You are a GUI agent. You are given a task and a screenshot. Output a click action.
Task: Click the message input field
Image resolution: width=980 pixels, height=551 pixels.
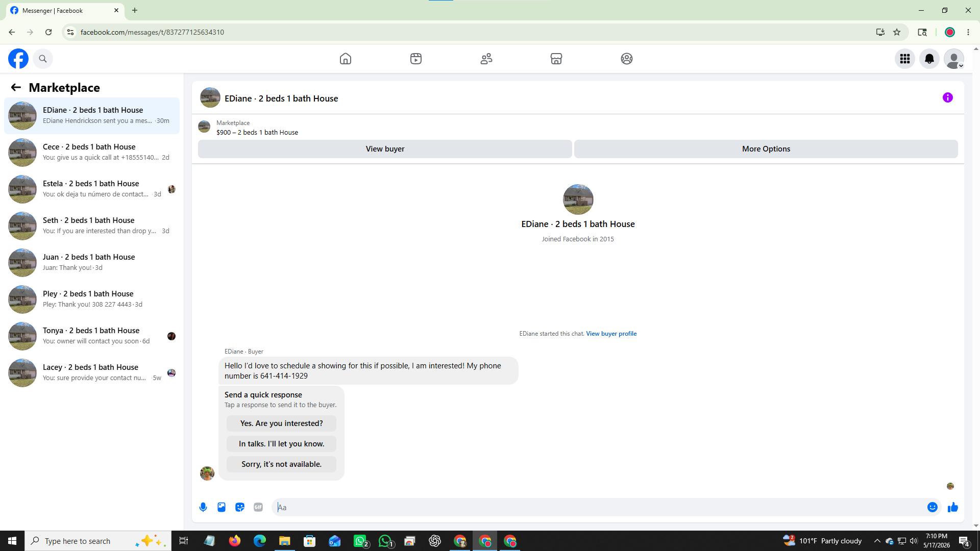tap(600, 507)
